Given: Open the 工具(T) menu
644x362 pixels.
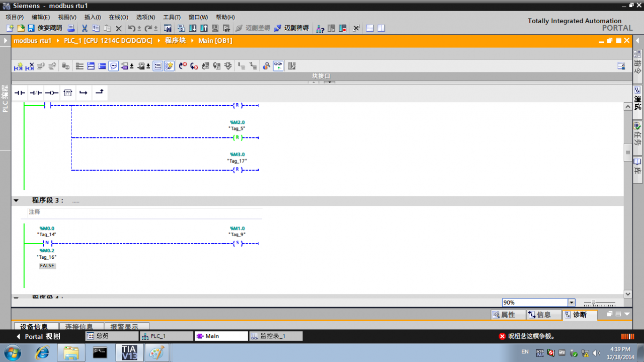Looking at the screenshot, I should tap(172, 17).
